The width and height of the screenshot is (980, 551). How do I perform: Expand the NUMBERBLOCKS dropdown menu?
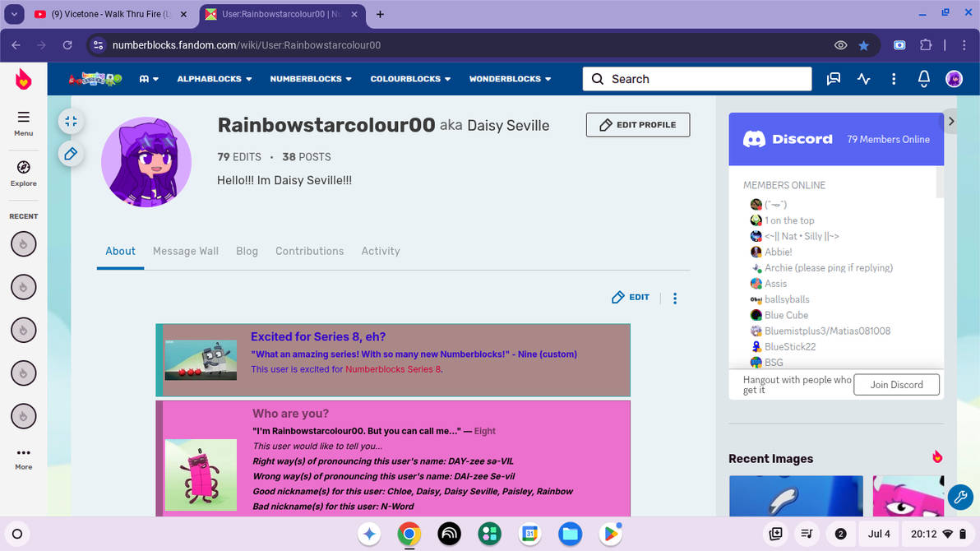tap(311, 79)
